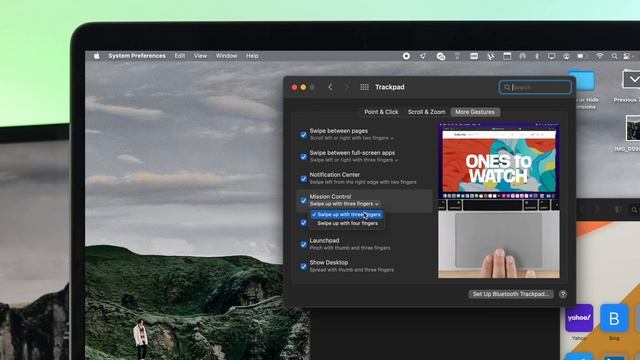
Task: Open the Wi-Fi menu bar icon
Action: [x=599, y=56]
